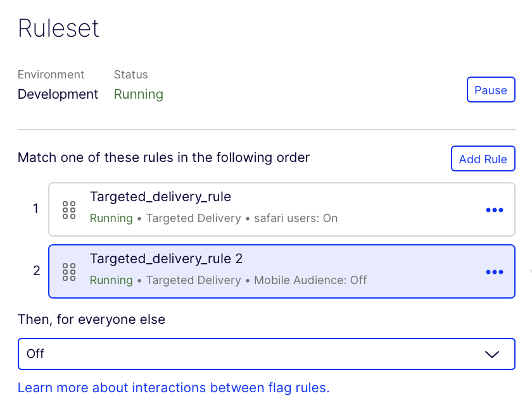Click rule order number 1
The image size is (532, 415).
click(36, 209)
